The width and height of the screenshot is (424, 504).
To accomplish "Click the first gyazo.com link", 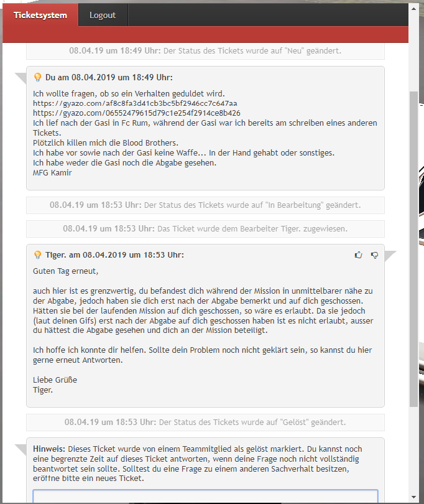I will (135, 103).
